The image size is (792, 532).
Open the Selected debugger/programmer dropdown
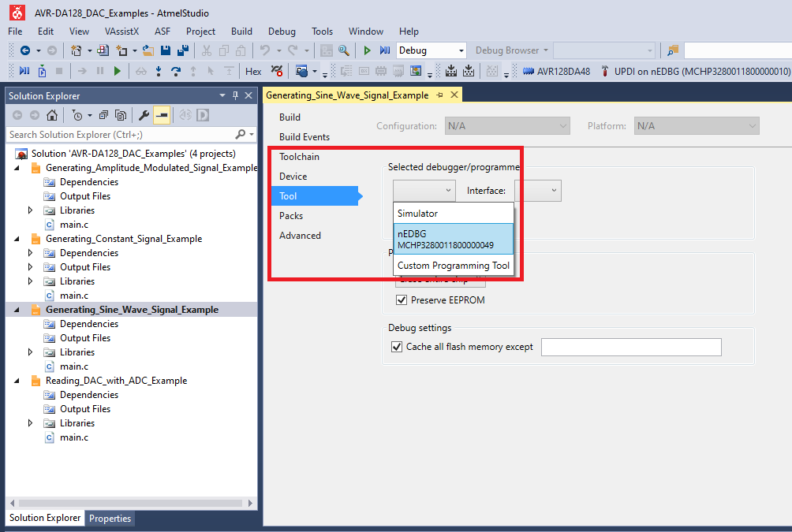pyautogui.click(x=424, y=190)
